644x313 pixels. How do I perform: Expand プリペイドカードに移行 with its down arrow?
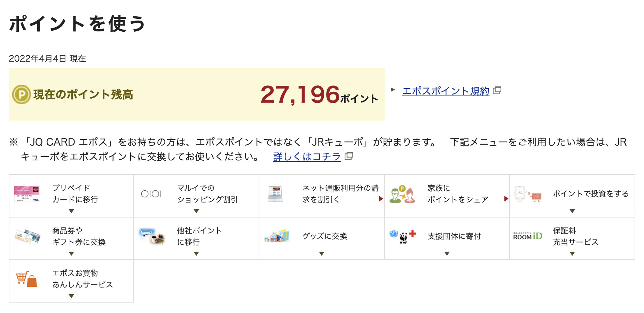coord(71,211)
